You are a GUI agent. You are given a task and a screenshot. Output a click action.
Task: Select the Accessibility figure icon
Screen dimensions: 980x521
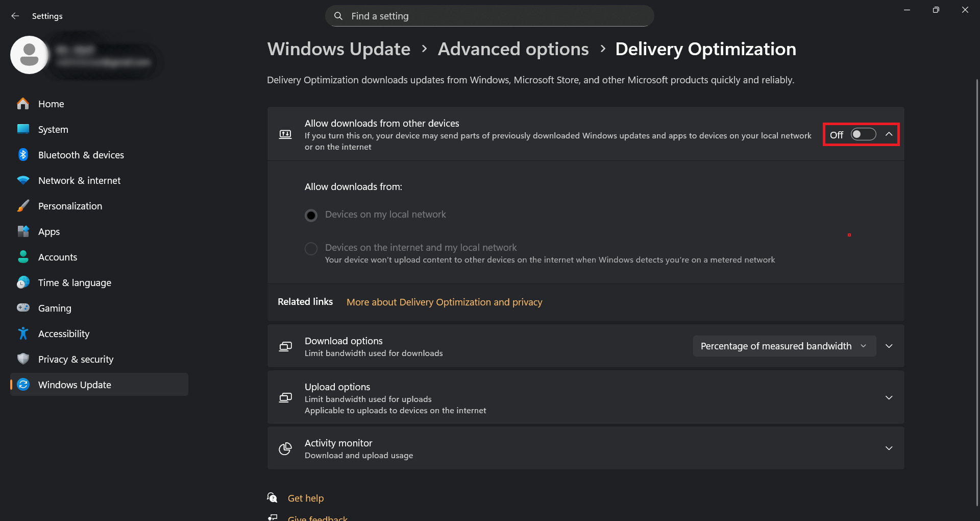pos(23,334)
